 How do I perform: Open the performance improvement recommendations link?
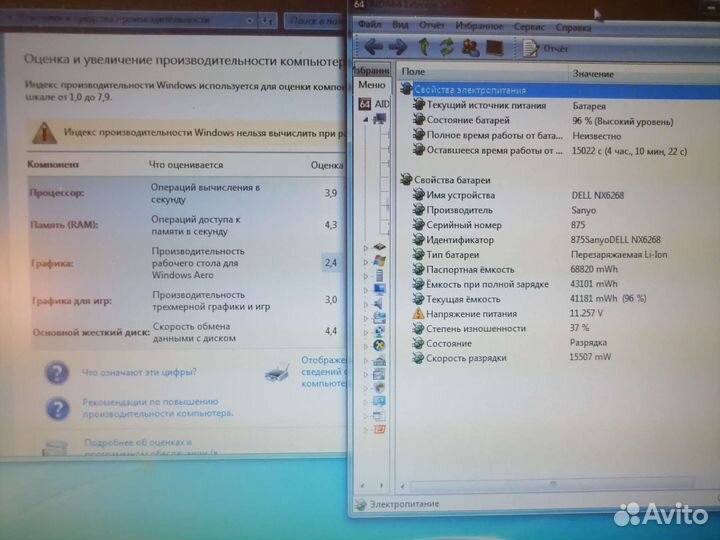pos(157,406)
